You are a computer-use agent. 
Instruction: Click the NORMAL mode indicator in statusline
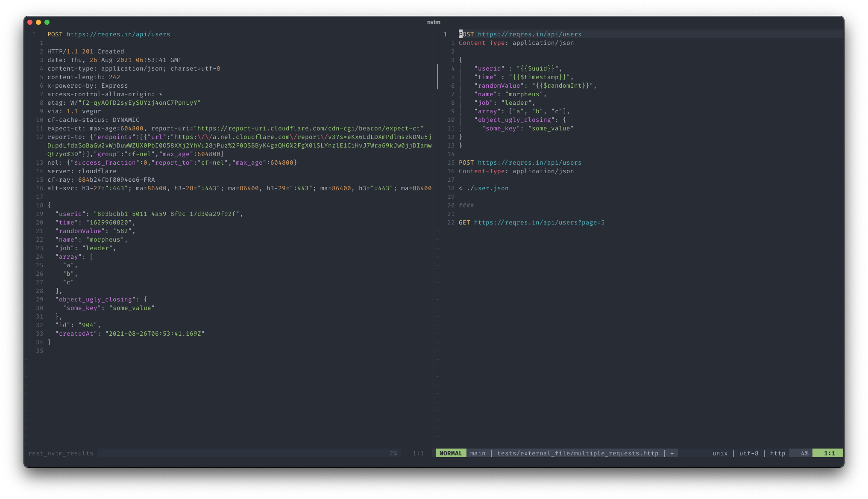point(451,453)
